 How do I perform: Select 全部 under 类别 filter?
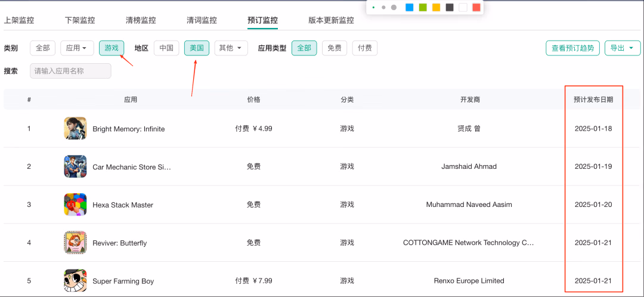(43, 48)
